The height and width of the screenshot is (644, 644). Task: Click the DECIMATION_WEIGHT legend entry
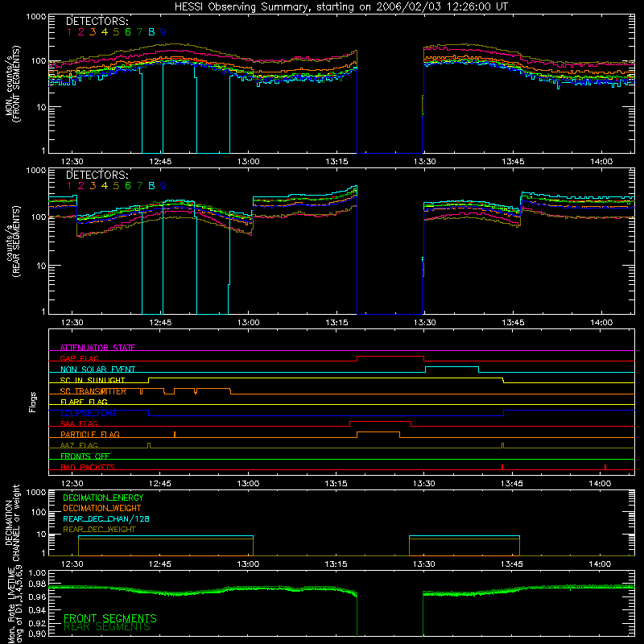tap(102, 508)
